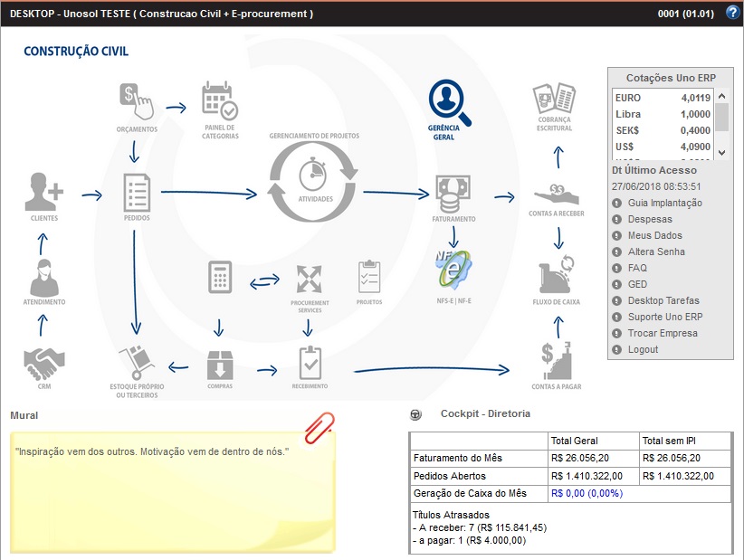
Task: Select Altera Senha in side menu
Action: click(x=656, y=252)
